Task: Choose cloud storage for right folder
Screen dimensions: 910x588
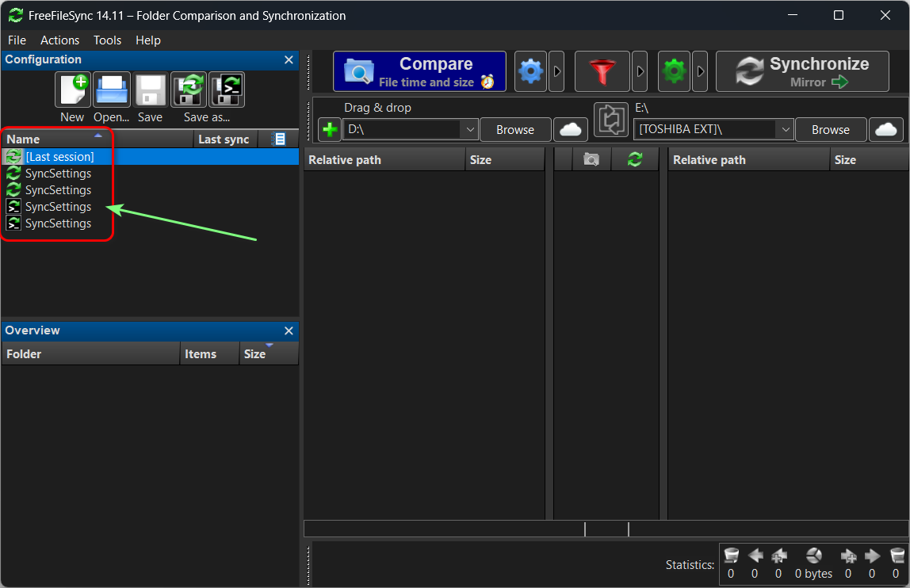Action: pyautogui.click(x=885, y=129)
